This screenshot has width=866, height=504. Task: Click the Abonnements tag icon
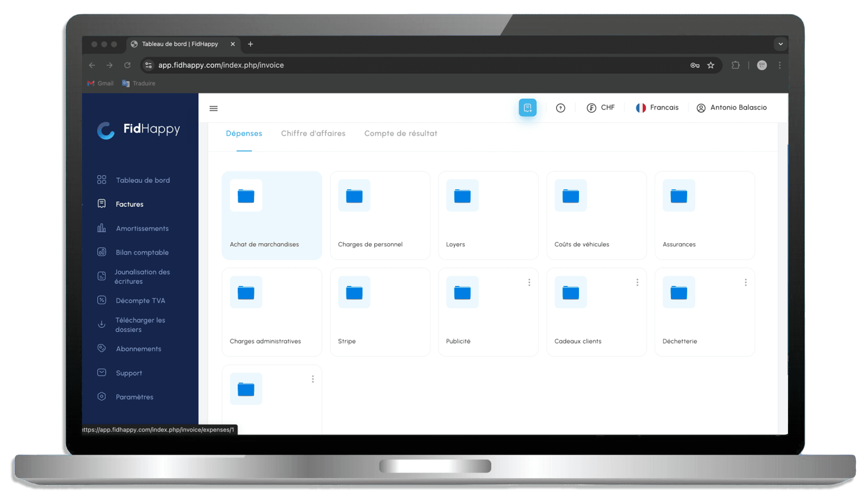point(101,348)
